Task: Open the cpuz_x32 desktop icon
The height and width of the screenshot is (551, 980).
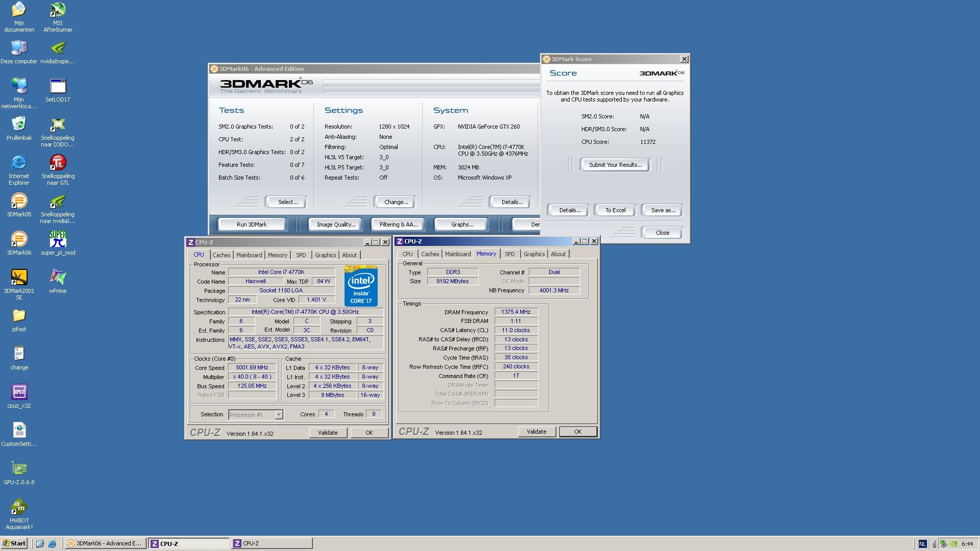Action: (19, 393)
